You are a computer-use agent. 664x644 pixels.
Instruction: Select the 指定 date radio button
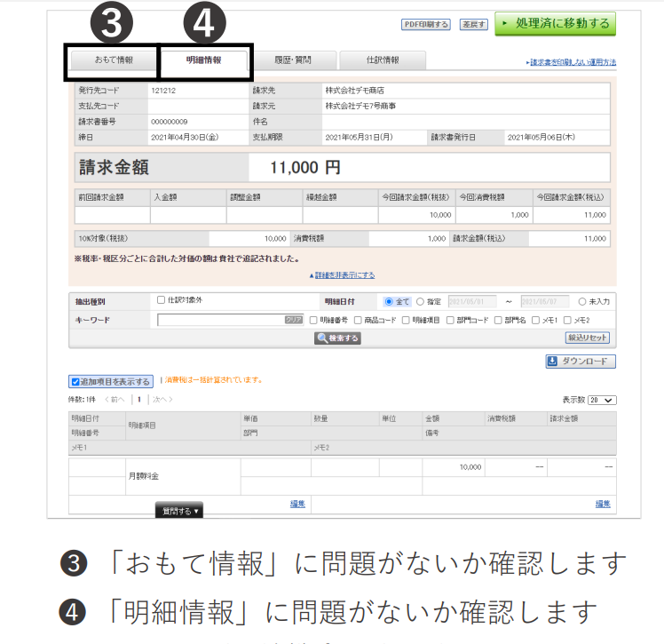pos(420,302)
